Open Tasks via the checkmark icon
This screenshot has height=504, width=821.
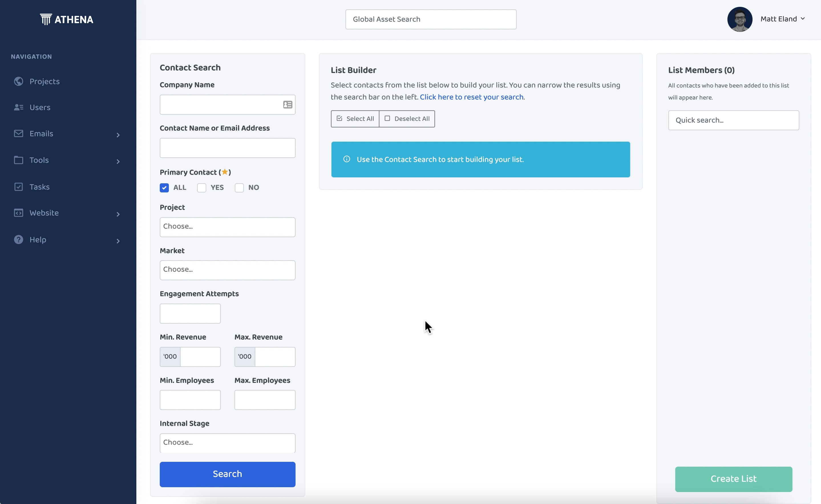click(x=18, y=186)
